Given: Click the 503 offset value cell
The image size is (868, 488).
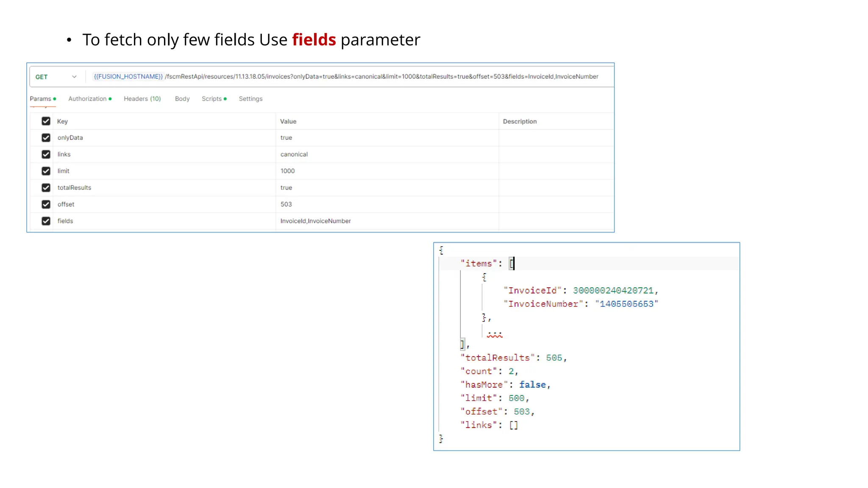Looking at the screenshot, I should point(387,204).
